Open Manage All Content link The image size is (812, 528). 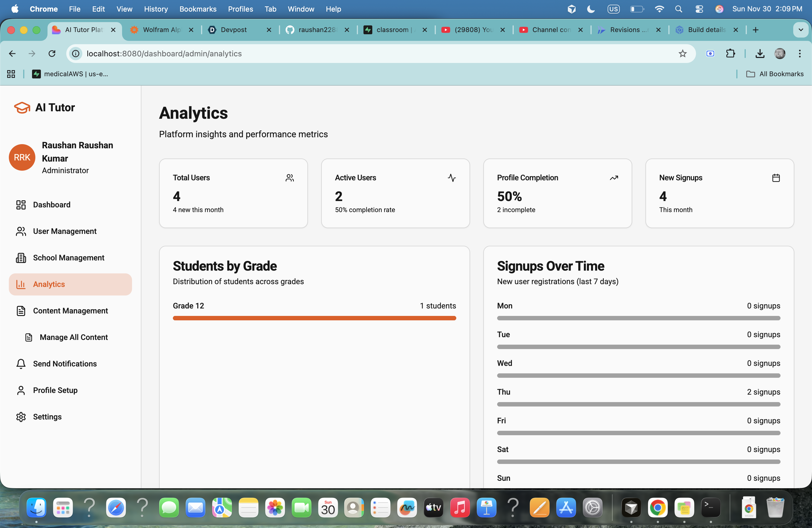tap(73, 337)
